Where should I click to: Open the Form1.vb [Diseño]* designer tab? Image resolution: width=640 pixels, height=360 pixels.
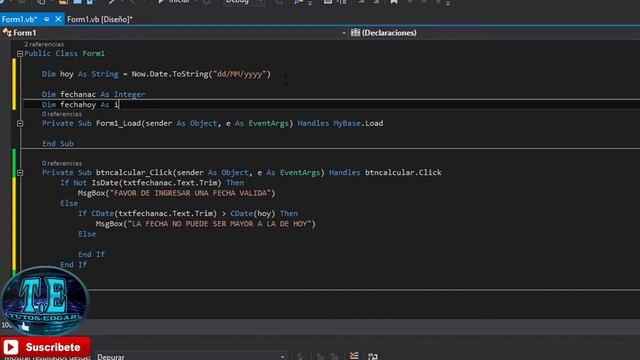[100, 19]
